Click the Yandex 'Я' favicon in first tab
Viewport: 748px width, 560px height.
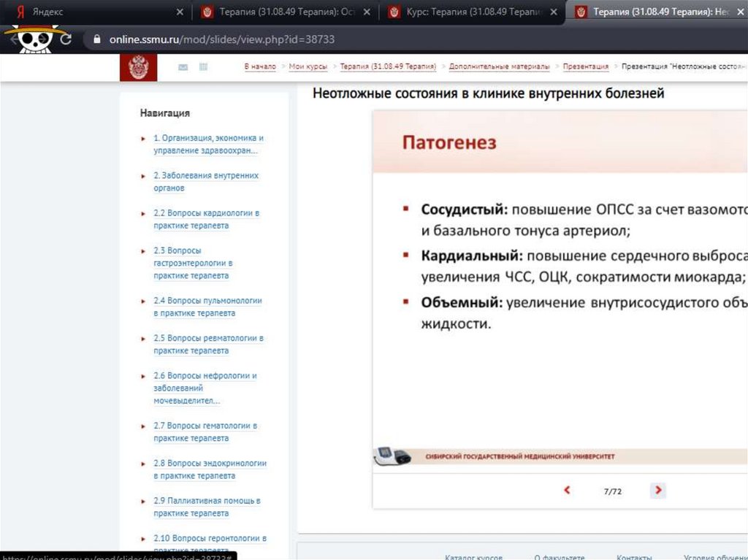pyautogui.click(x=20, y=12)
